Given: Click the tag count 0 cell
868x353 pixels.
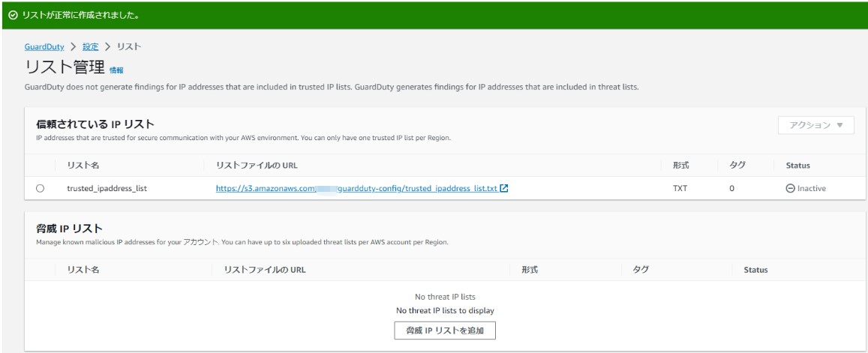Looking at the screenshot, I should point(731,189).
